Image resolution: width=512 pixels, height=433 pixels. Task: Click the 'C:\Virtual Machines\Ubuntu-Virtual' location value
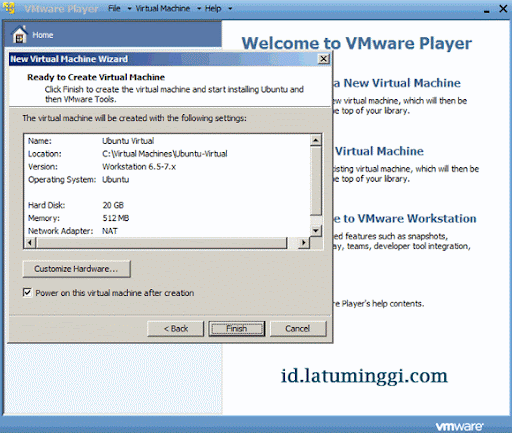coord(165,154)
